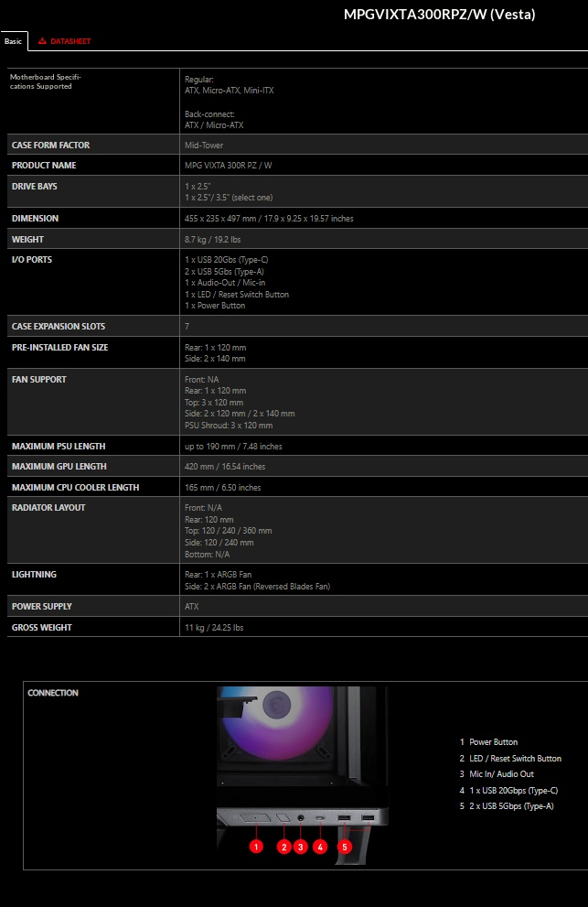Click the CONNECTION section heading
588x907 pixels.
click(x=53, y=693)
